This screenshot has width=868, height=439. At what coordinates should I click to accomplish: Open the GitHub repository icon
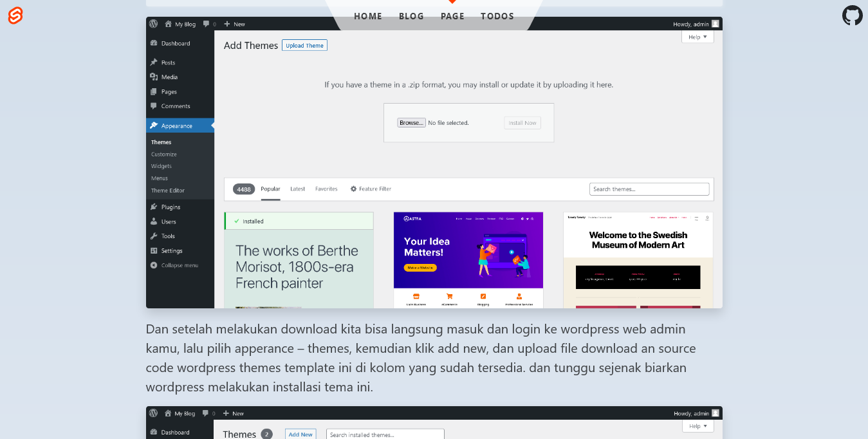[x=853, y=15]
